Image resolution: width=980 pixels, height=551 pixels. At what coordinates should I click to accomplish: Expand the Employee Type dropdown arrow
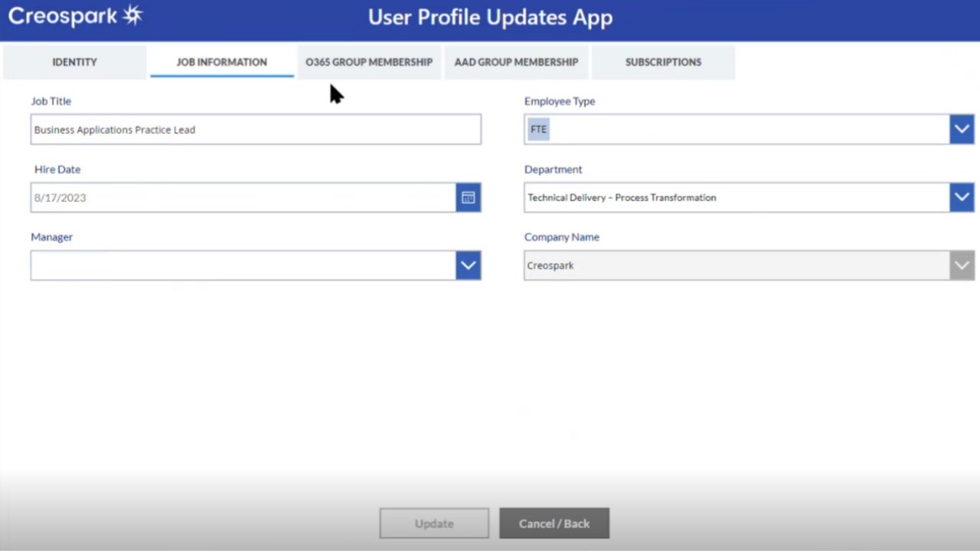[x=962, y=129]
